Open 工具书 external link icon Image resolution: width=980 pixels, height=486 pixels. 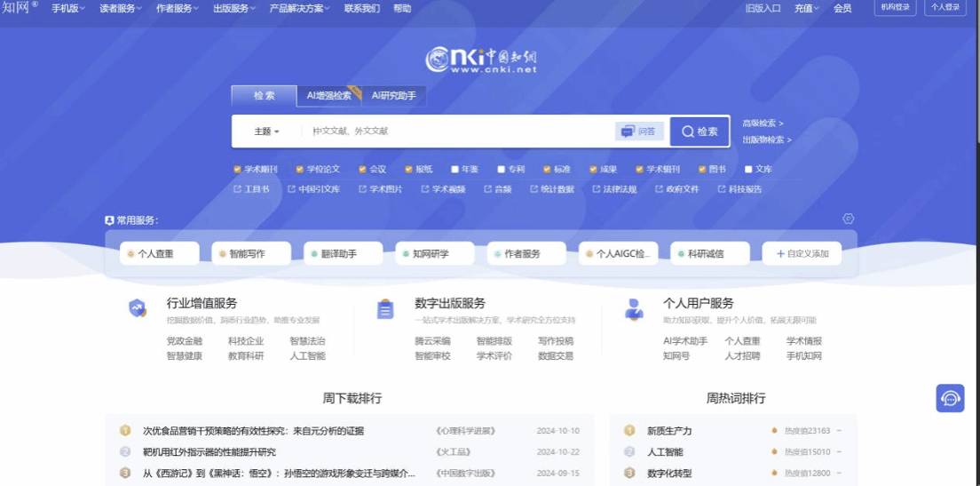237,189
